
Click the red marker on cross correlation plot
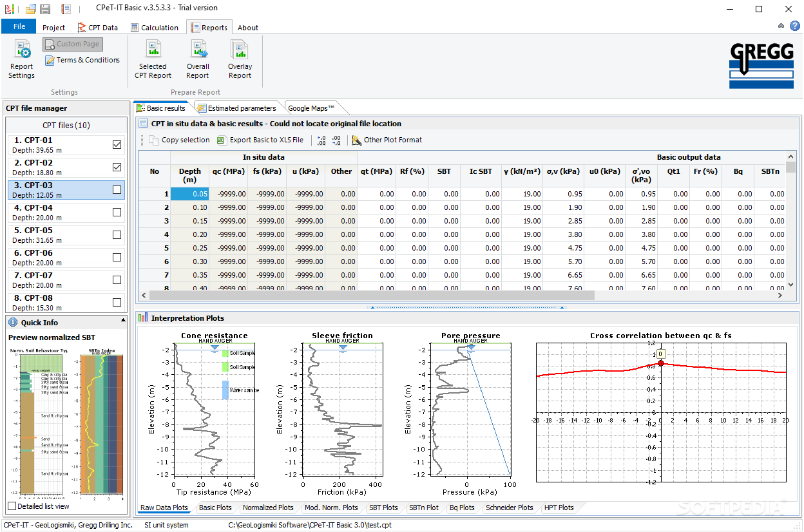[660, 364]
